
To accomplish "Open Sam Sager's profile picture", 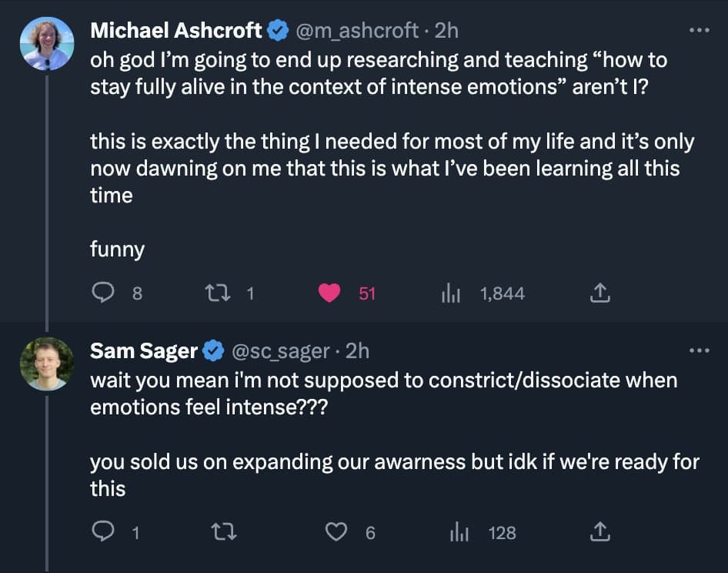I will (47, 364).
